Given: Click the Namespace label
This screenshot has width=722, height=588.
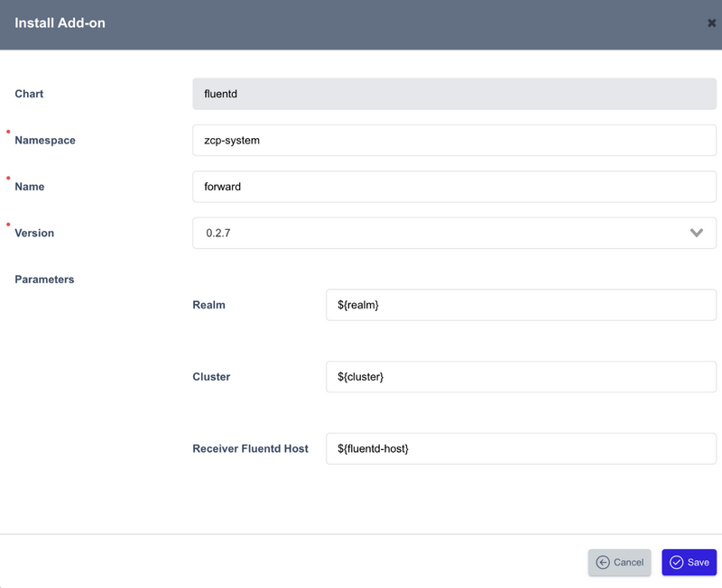Looking at the screenshot, I should (x=45, y=141).
